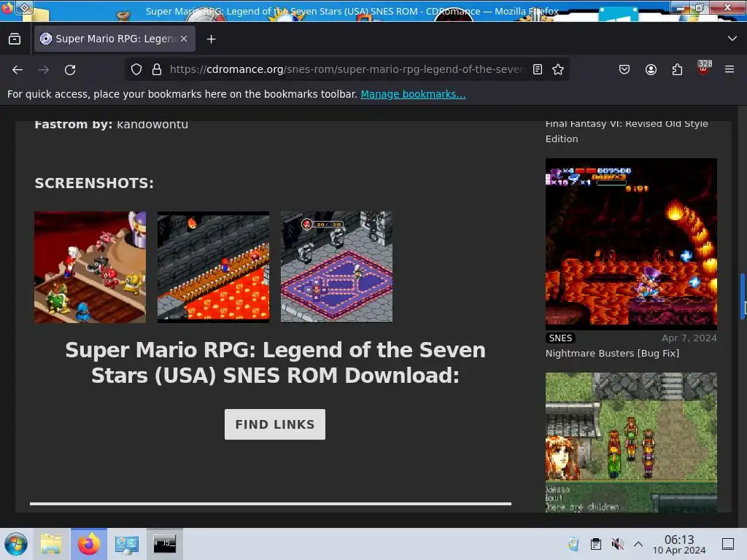
Task: Open the clipboard tray icon
Action: pyautogui.click(x=595, y=544)
